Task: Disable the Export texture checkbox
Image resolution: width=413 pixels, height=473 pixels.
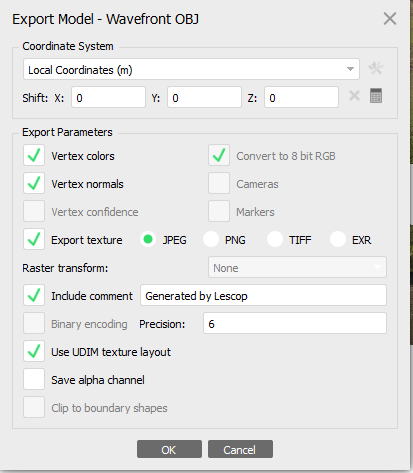Action: click(34, 239)
